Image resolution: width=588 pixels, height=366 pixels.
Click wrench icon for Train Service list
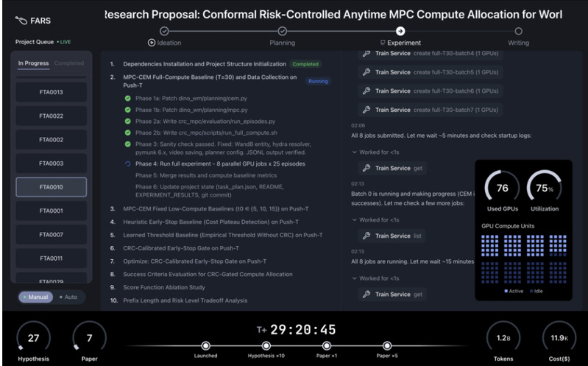pyautogui.click(x=366, y=236)
